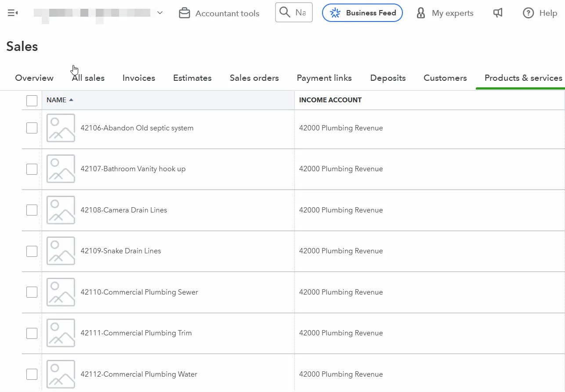Sort by INCOME ACCOUNT column header
The width and height of the screenshot is (565, 392).
(x=330, y=100)
